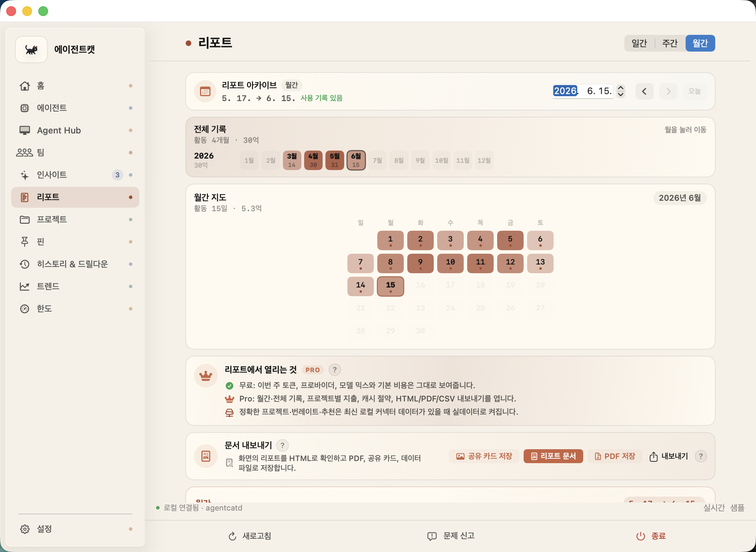Open Agent Hub monitor icon
This screenshot has width=756, height=552.
tap(25, 130)
